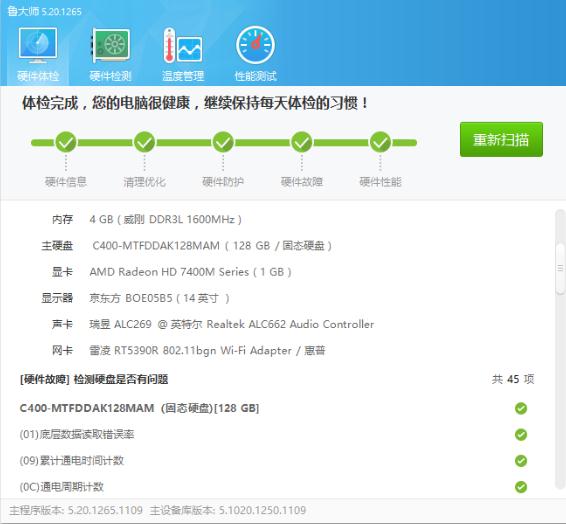Click the [硬件故障] 检测硬盘是否有问题 header
Screen dimensions: 566x524
(x=94, y=379)
